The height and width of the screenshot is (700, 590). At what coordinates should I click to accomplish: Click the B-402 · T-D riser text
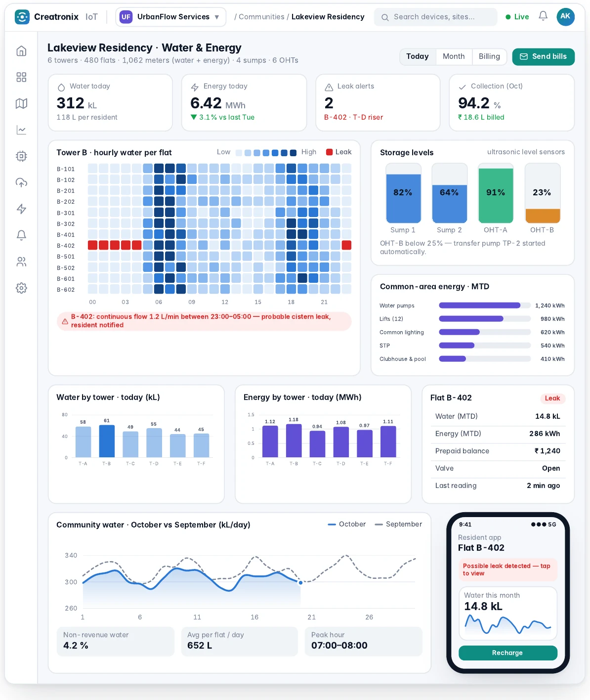354,118
